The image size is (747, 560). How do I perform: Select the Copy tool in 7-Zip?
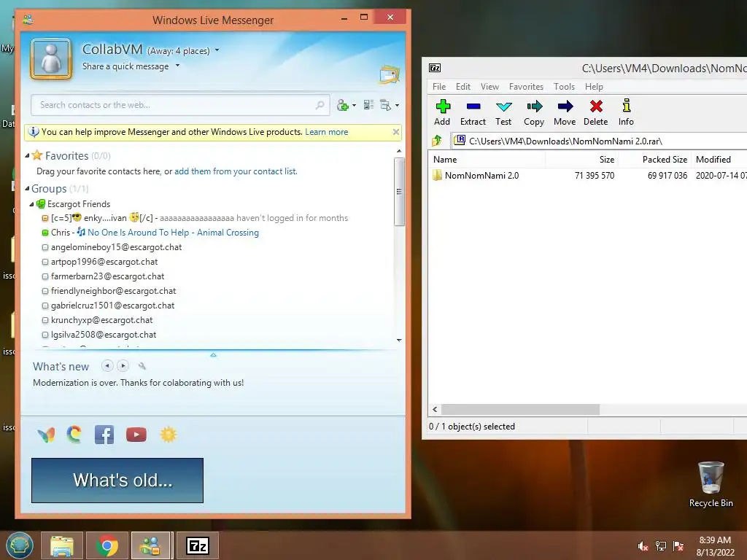[x=534, y=112]
